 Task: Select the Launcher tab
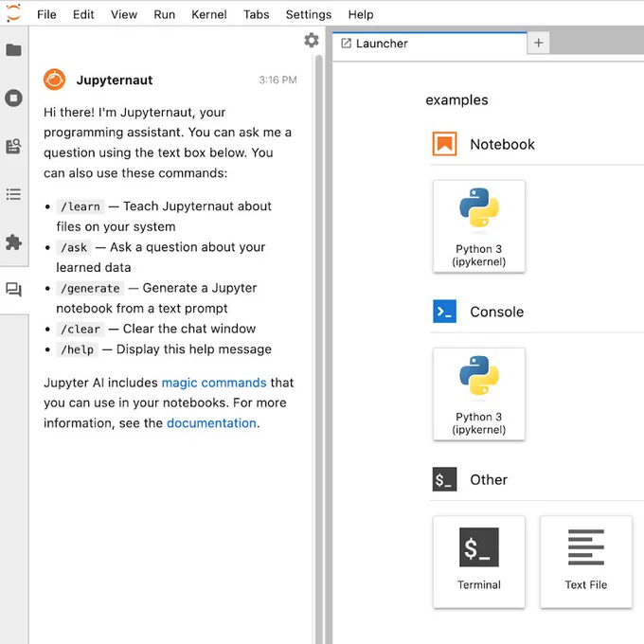point(430,44)
